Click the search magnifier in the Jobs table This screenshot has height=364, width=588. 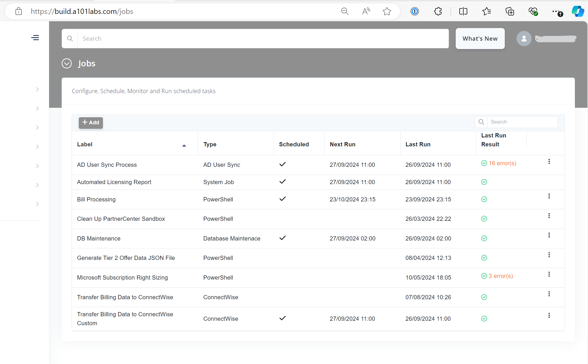(x=481, y=122)
